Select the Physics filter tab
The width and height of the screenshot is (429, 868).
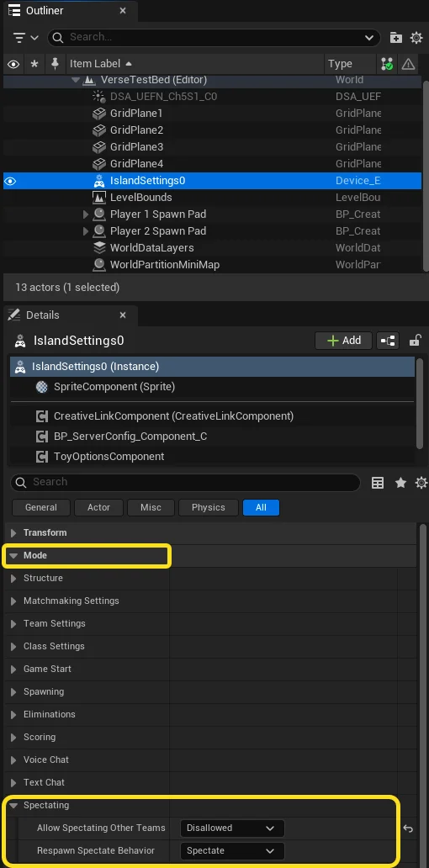tap(208, 508)
